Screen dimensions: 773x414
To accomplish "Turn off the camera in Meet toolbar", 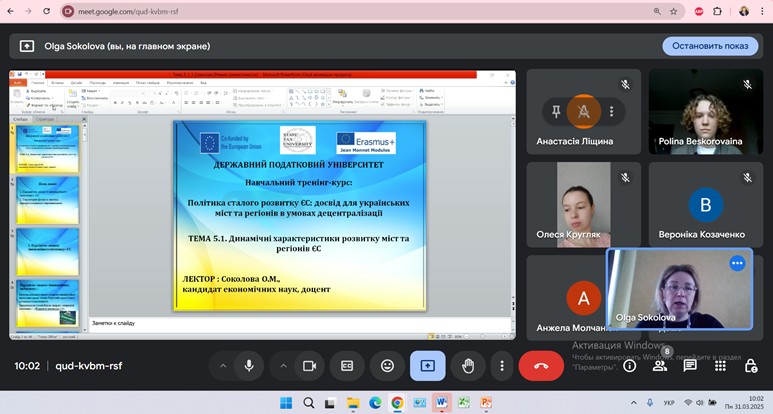I will (x=309, y=366).
